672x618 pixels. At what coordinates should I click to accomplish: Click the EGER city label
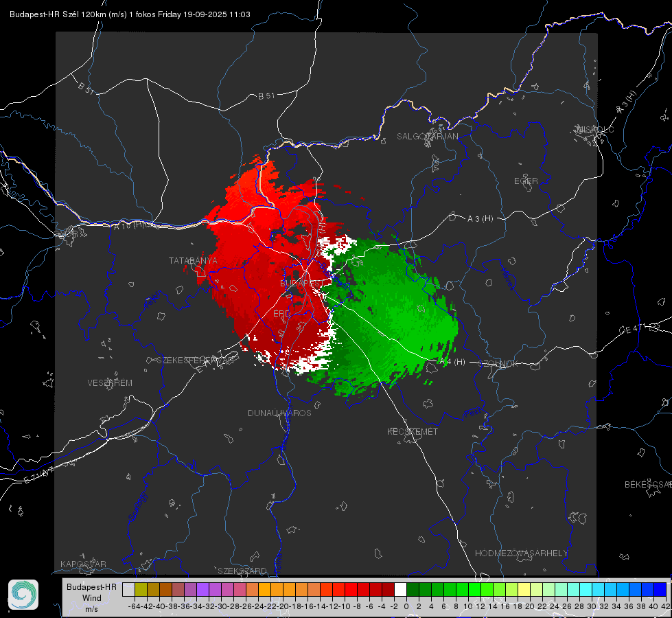(x=526, y=181)
